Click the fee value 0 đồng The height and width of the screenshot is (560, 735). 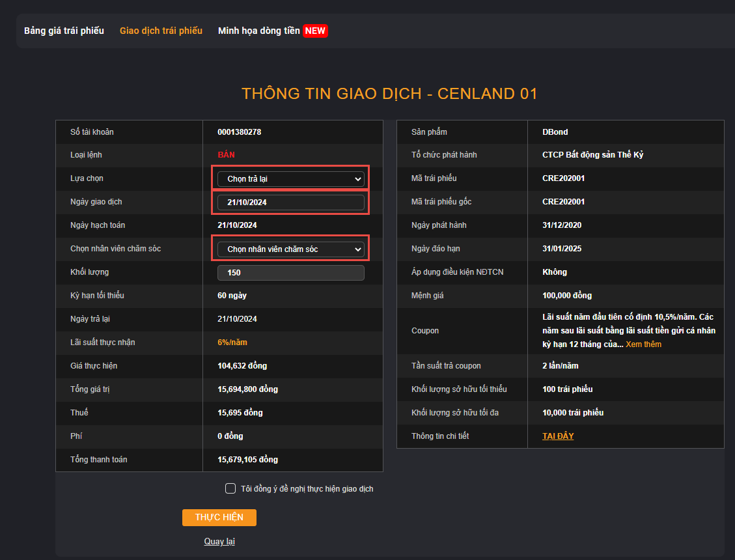230,436
